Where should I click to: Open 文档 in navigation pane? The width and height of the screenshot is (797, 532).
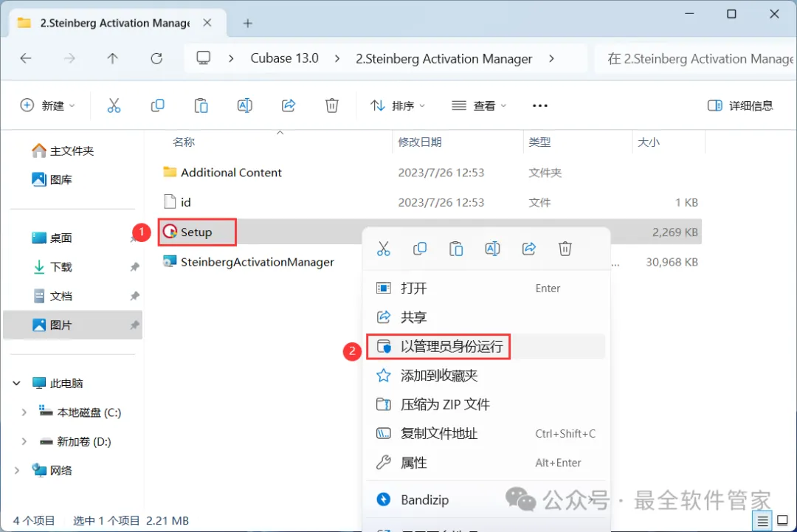[52, 296]
